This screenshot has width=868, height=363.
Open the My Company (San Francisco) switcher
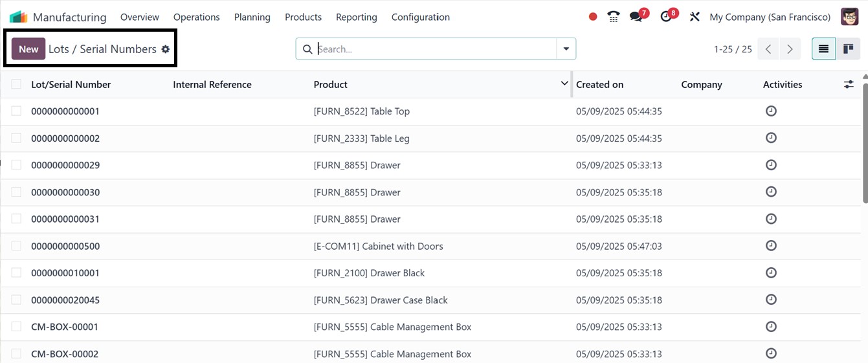770,17
